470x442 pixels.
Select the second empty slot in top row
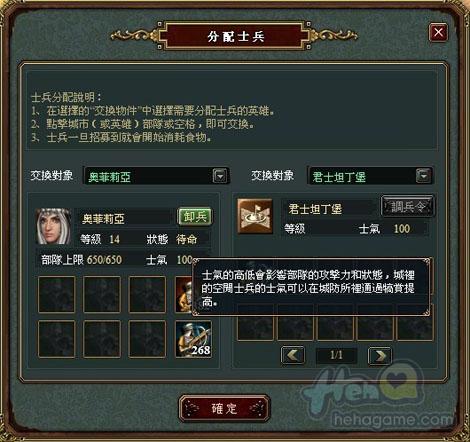102,295
